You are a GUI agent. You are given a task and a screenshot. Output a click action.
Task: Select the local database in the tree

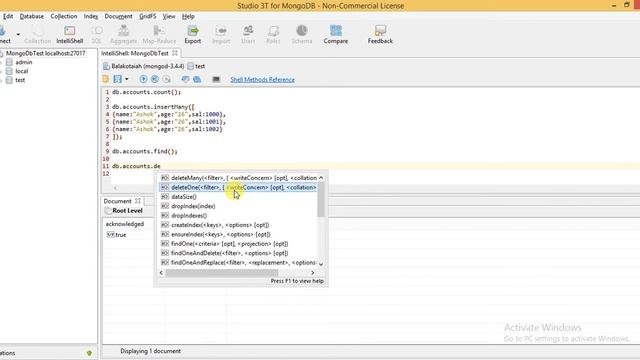(x=22, y=71)
